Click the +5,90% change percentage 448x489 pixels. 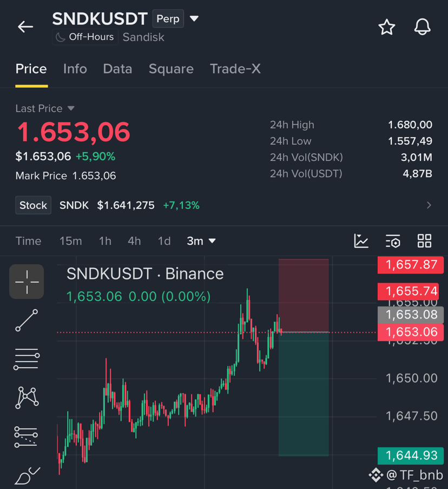(96, 157)
